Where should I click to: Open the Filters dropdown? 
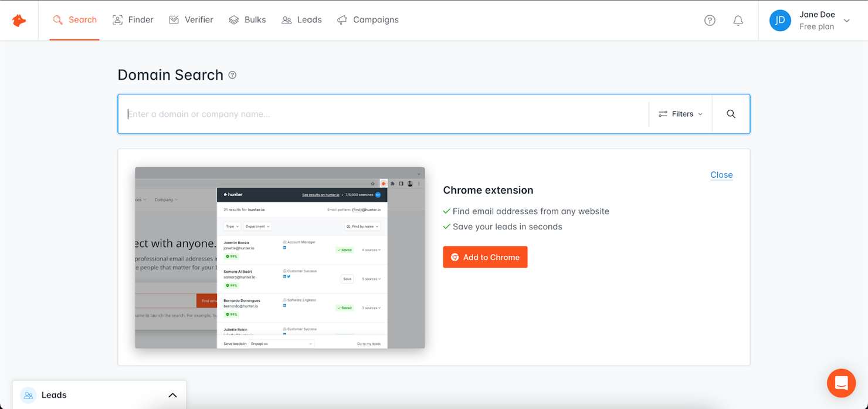680,114
